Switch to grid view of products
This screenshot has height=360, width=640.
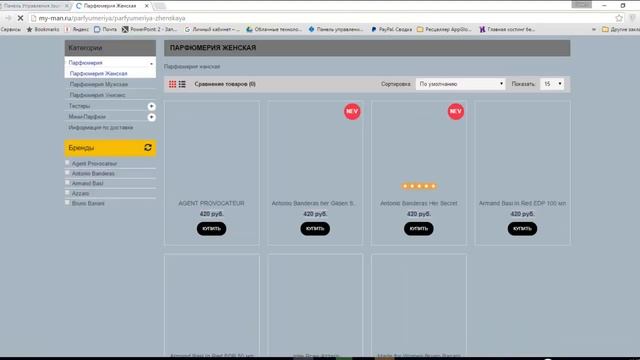[173, 84]
